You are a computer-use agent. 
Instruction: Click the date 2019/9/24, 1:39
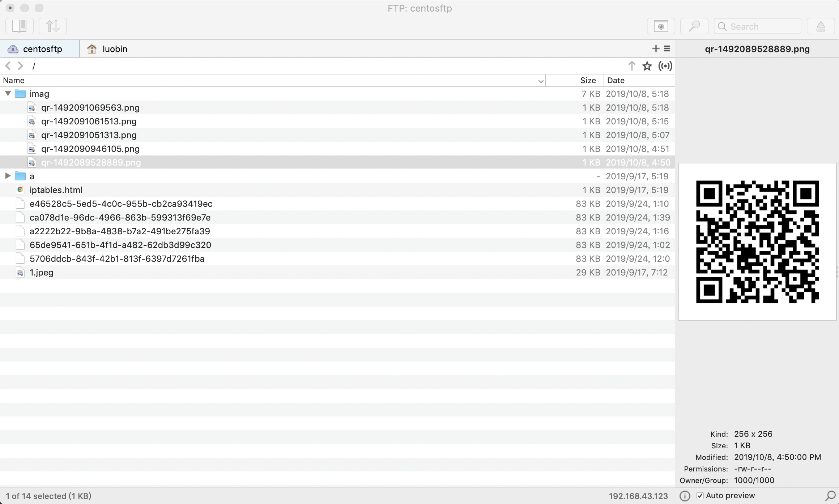coord(638,217)
